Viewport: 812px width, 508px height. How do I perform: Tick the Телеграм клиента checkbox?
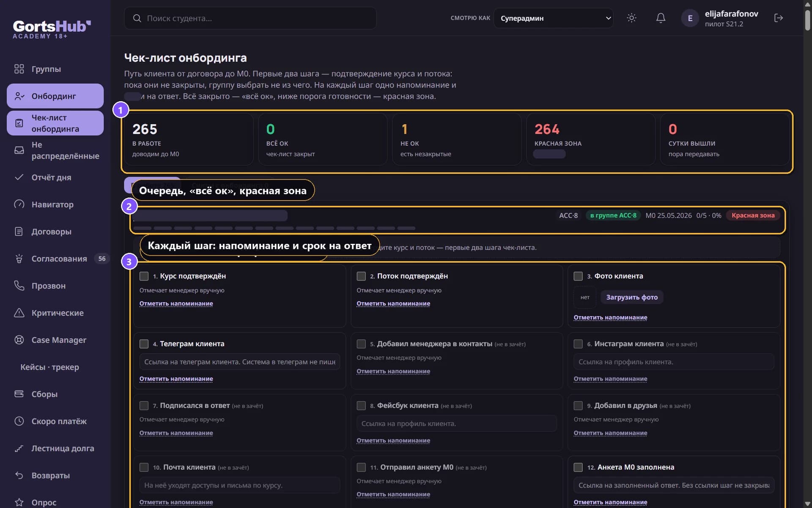(x=144, y=344)
